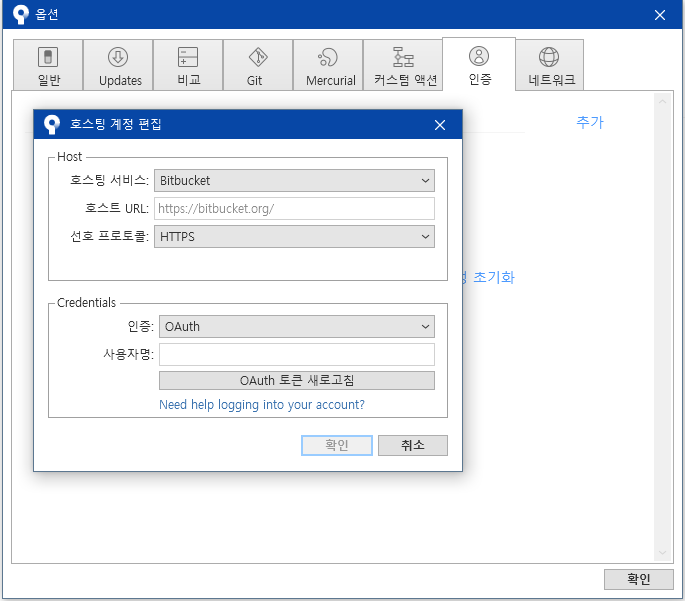Viewport: 685px width, 601px height.
Task: Open the 일반 tab
Action: click(48, 65)
